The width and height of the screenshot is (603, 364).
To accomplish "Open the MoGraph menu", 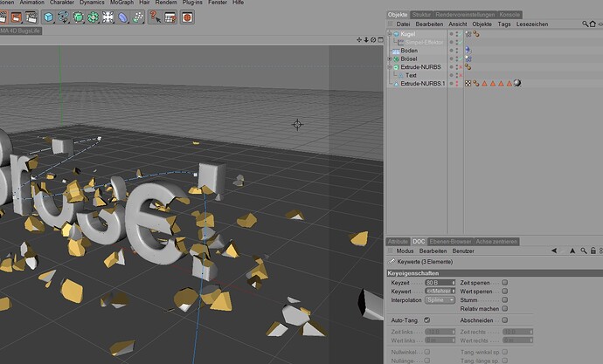I will 121,3.
